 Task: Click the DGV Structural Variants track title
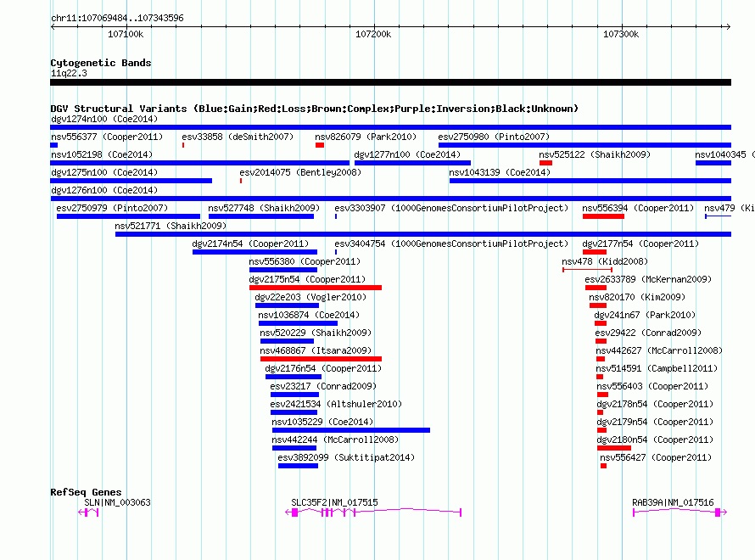pyautogui.click(x=314, y=109)
